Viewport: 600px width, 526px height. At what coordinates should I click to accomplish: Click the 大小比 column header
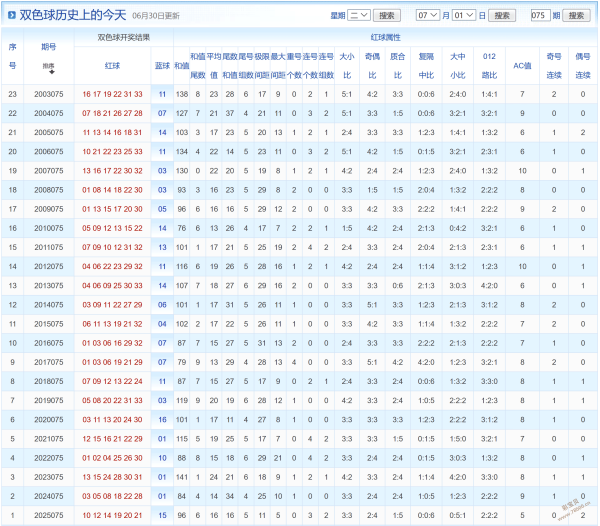click(x=347, y=66)
